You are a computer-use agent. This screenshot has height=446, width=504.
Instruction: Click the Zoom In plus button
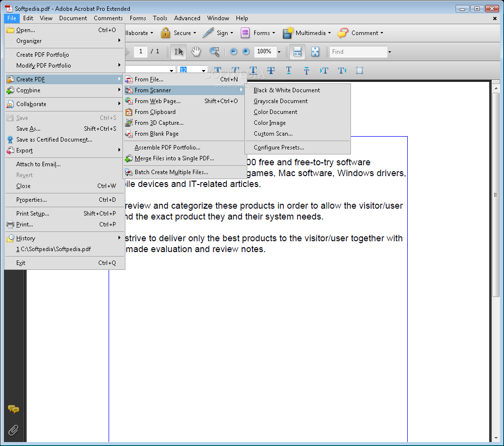coord(246,51)
